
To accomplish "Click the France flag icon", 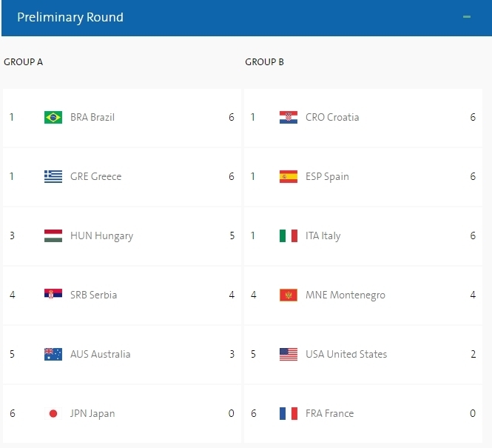I will tap(289, 413).
